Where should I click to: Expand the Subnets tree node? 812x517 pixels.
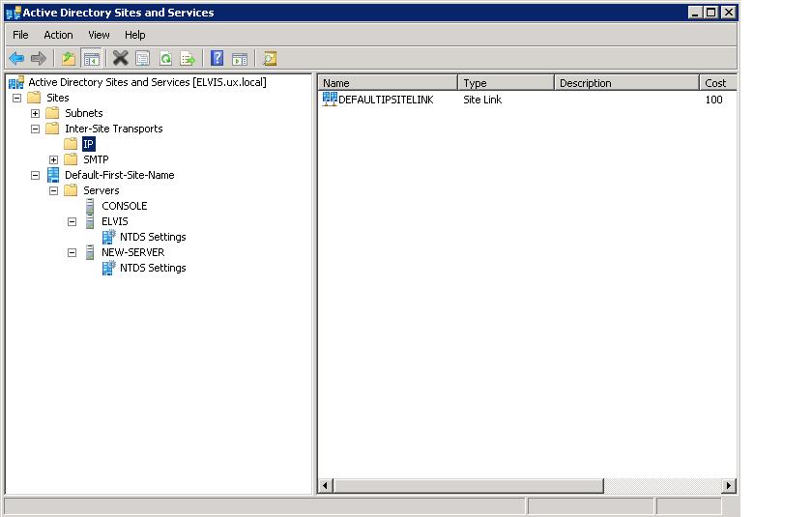pyautogui.click(x=36, y=113)
